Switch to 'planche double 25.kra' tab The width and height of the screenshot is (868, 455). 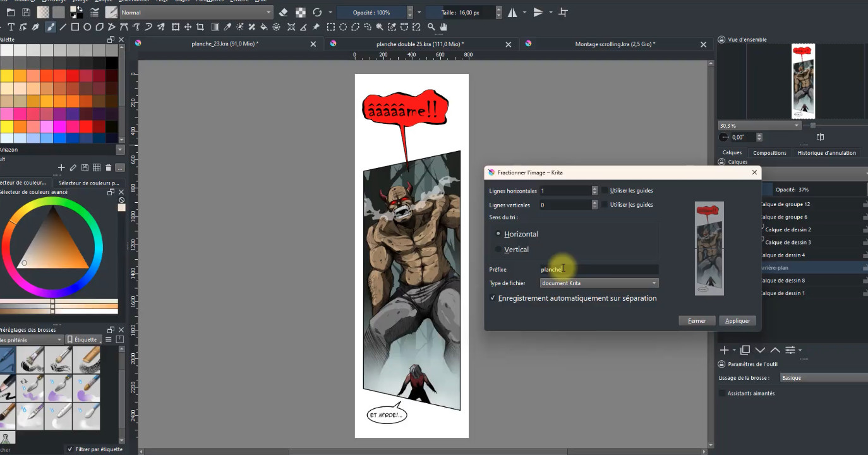420,44
